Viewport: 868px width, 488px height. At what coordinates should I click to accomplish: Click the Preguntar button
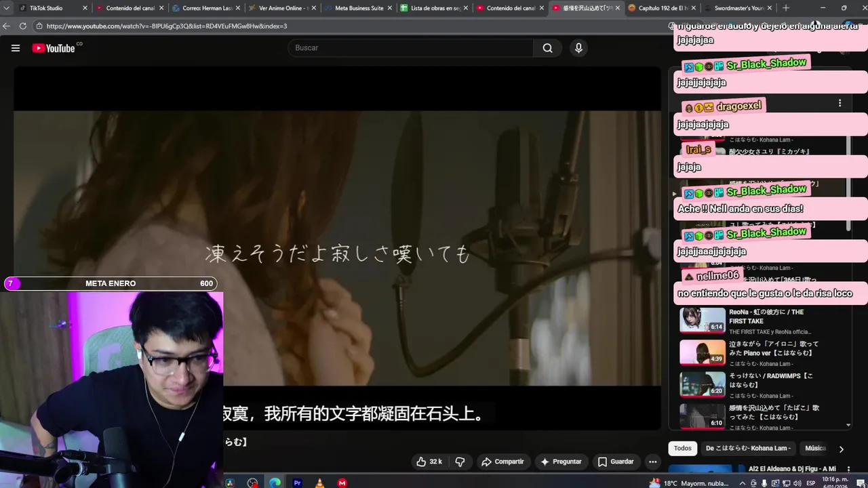pos(561,462)
